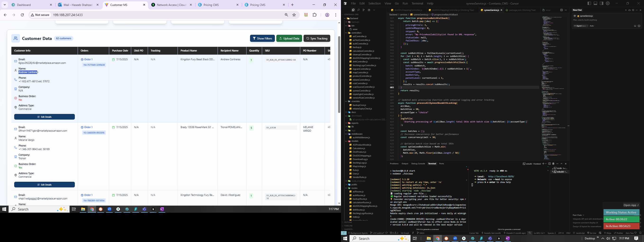Image resolution: width=644 pixels, height=242 pixels.
Task: Open DistiProduct.js in models folder
Action: point(359,152)
